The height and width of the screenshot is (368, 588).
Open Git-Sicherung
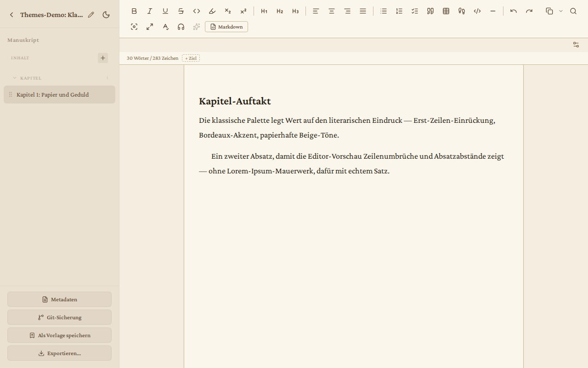tap(59, 317)
